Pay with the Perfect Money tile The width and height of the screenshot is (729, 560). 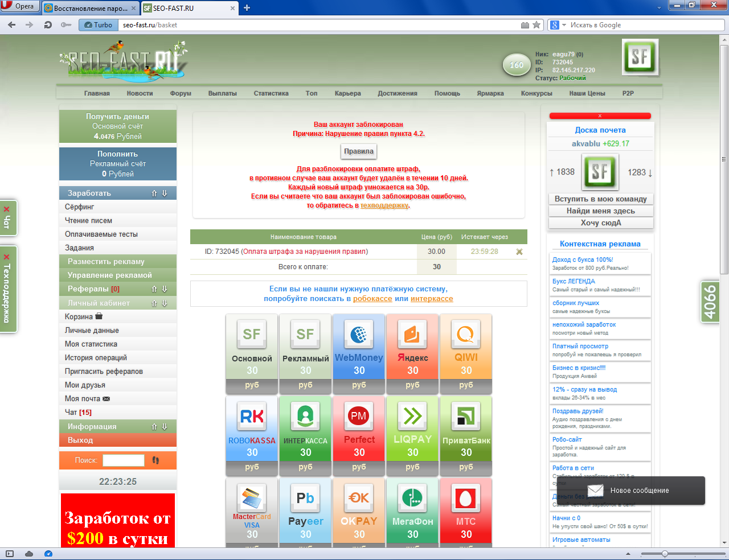tap(359, 436)
